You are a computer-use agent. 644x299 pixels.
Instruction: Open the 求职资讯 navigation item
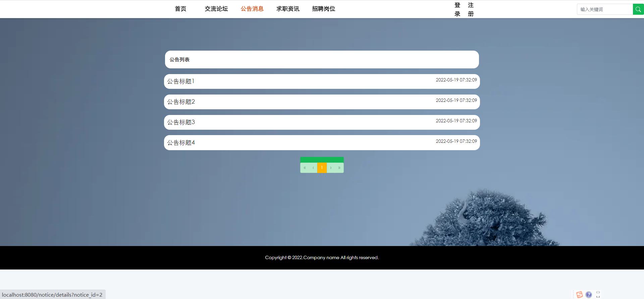coord(288,9)
